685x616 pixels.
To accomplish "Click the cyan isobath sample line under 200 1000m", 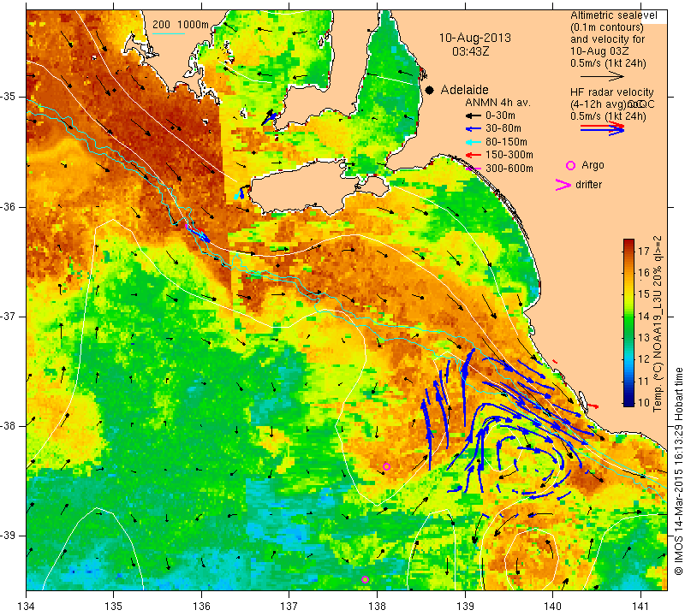I will click(169, 33).
